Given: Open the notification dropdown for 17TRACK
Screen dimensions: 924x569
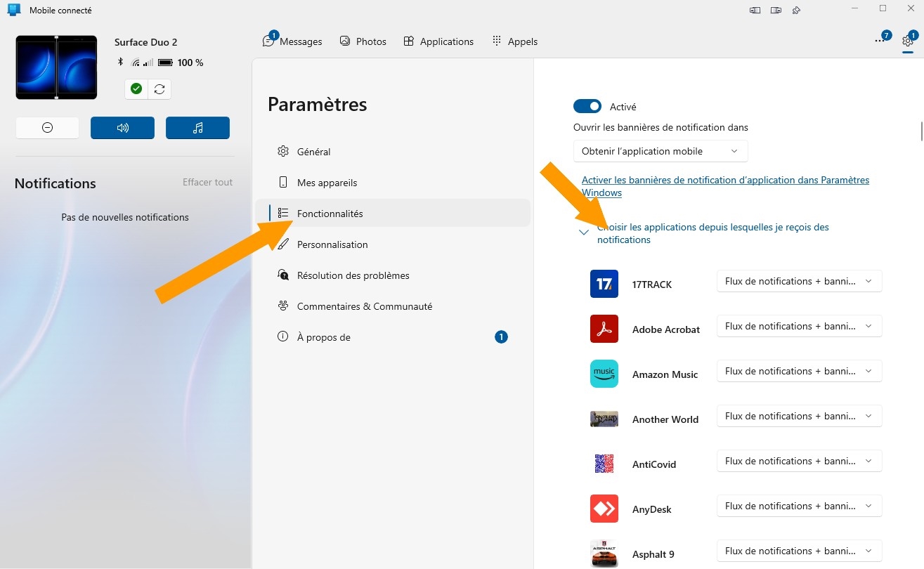Looking at the screenshot, I should (x=799, y=281).
